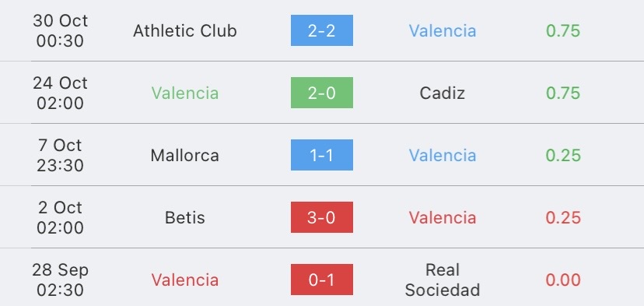Image resolution: width=644 pixels, height=306 pixels.
Task: Click the 28 Sep 02:30 match date
Action: (61, 280)
